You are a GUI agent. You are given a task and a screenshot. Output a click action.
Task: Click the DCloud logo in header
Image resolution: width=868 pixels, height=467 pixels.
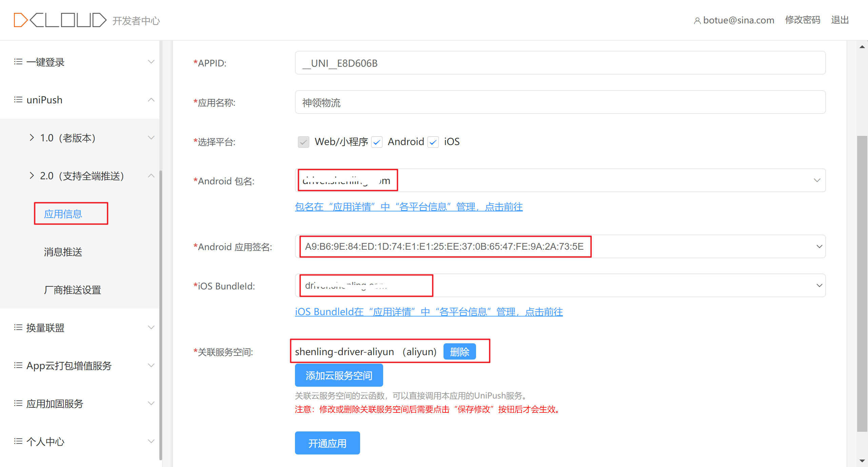[x=60, y=20]
